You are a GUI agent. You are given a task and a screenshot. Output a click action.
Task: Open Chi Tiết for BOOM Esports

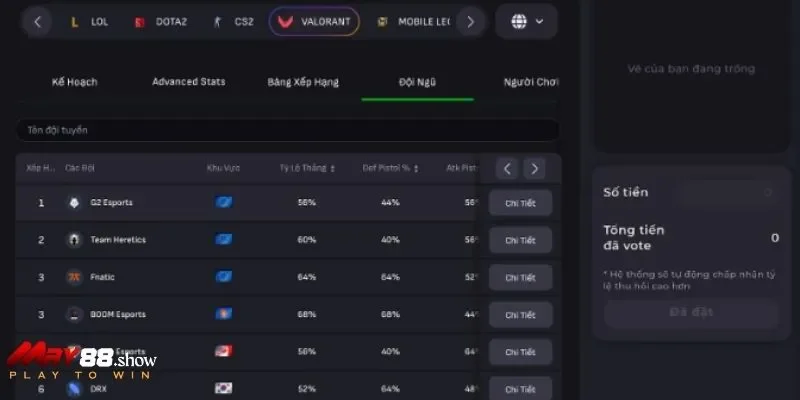tap(520, 315)
